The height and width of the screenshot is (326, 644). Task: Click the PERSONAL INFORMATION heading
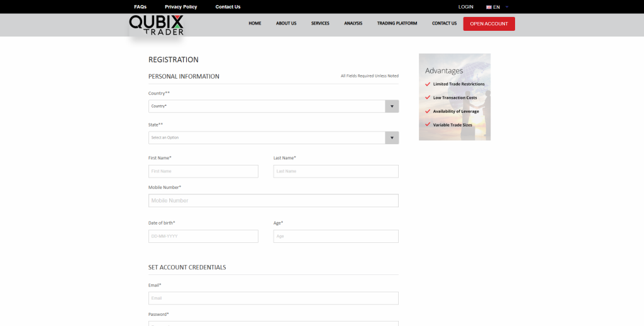pos(184,76)
